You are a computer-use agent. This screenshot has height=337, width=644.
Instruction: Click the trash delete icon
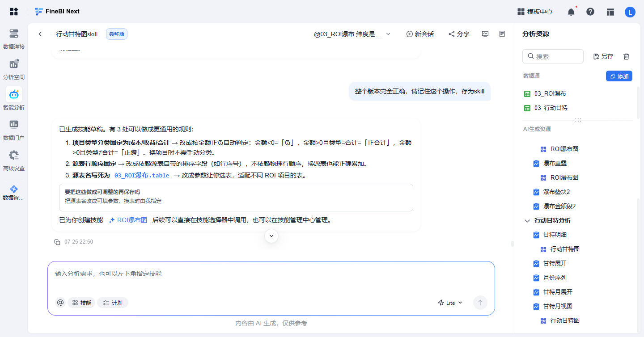coord(626,56)
